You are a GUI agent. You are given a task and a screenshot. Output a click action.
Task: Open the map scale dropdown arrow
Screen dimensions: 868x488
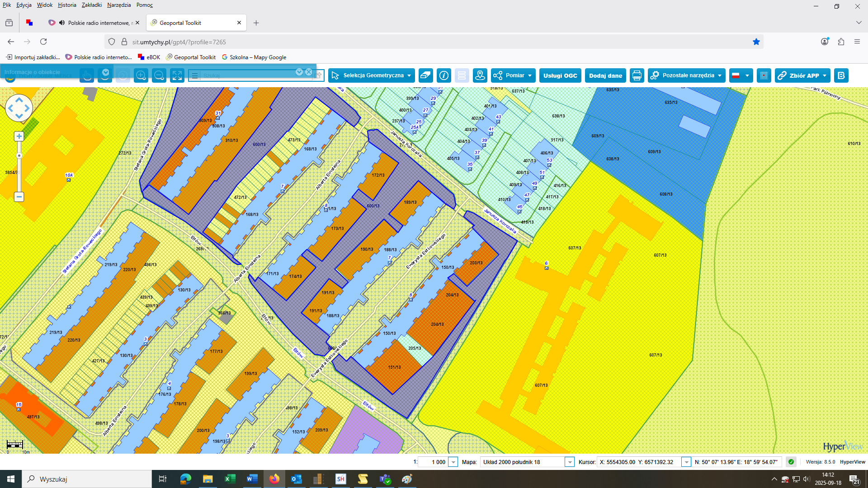pyautogui.click(x=453, y=462)
